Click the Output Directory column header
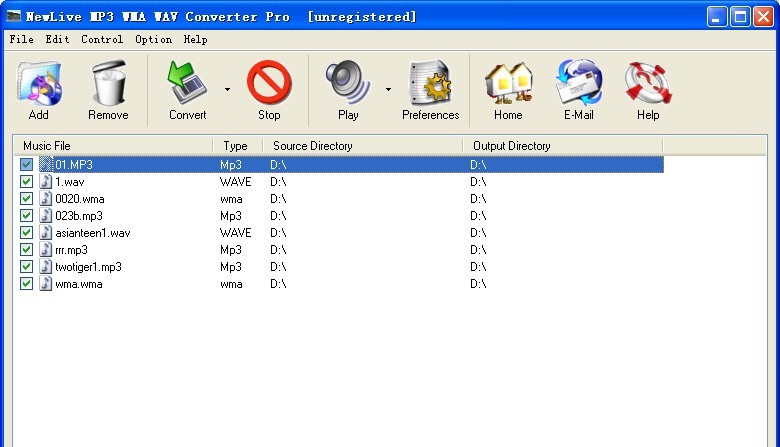 tap(562, 146)
